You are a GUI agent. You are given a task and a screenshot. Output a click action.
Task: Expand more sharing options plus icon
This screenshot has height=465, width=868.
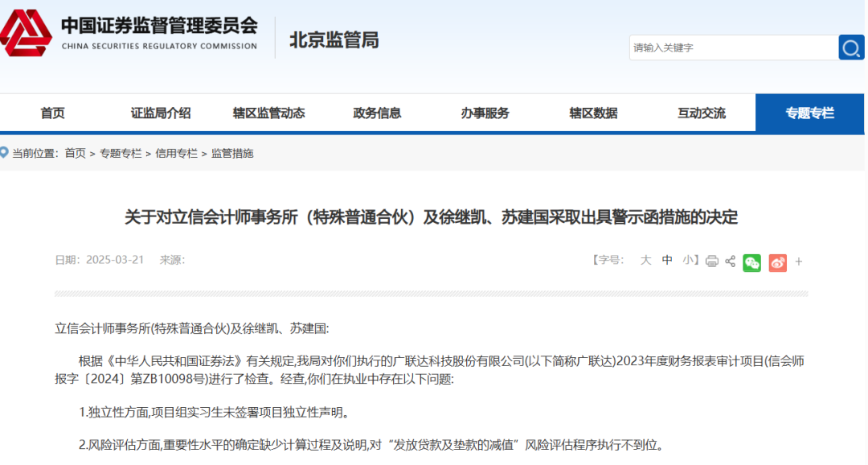point(799,261)
